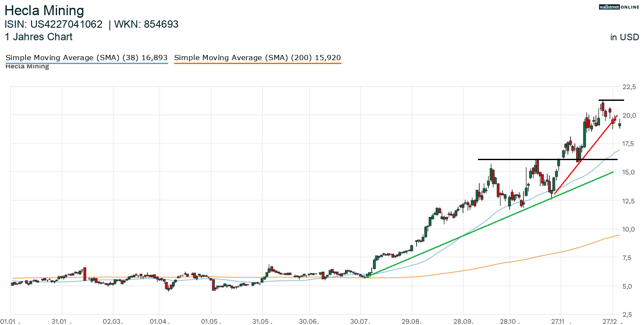644x325 pixels.
Task: Click the 27.12 date axis label
Action: (613, 322)
